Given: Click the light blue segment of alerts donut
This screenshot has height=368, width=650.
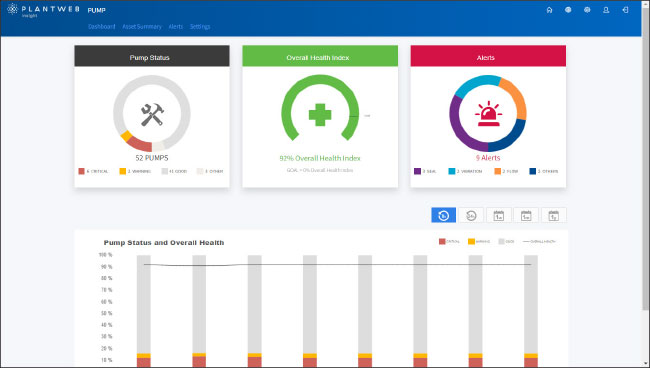Looking at the screenshot, I should click(475, 84).
